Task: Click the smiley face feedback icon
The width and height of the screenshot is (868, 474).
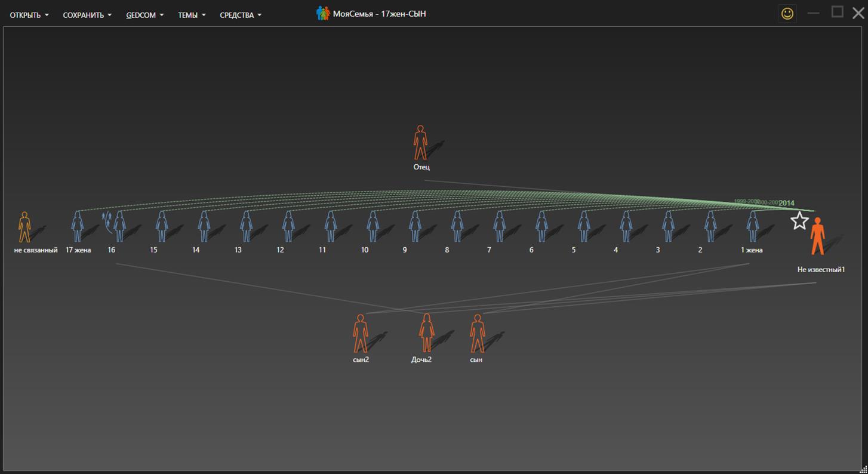Action: pos(787,13)
